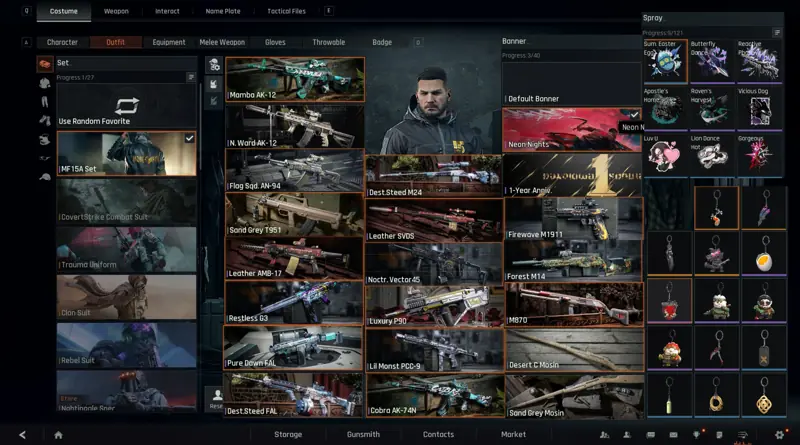Select the pants outfit category icon
Screen dimensions: 800x445
(45, 102)
